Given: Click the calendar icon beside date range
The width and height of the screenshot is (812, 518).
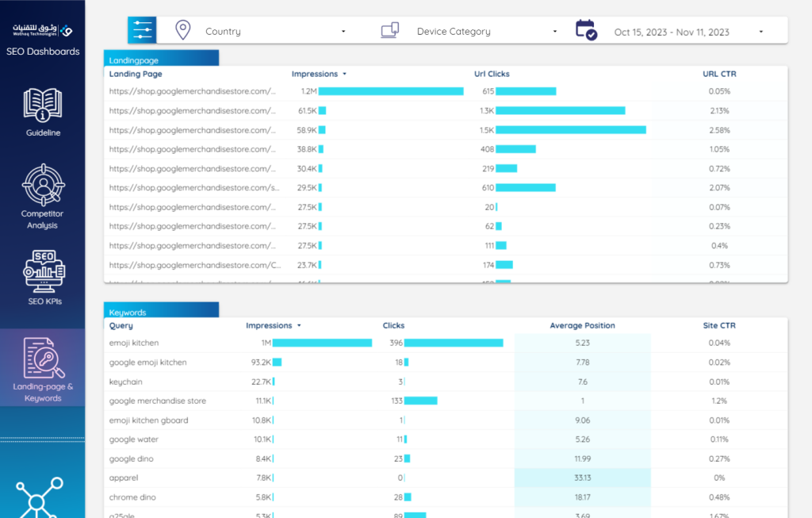Looking at the screenshot, I should (x=586, y=30).
